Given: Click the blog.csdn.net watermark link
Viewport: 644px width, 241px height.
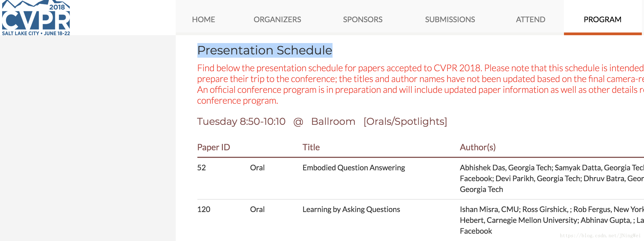Looking at the screenshot, I should click(600, 236).
